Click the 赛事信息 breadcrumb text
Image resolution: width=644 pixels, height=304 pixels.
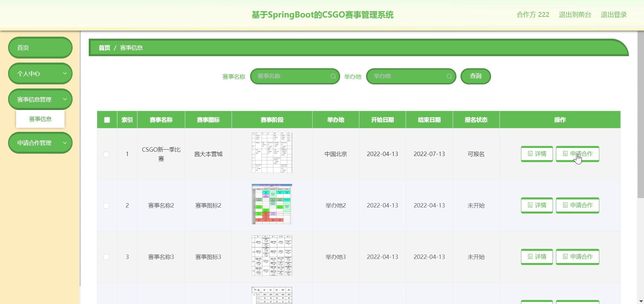pyautogui.click(x=131, y=48)
